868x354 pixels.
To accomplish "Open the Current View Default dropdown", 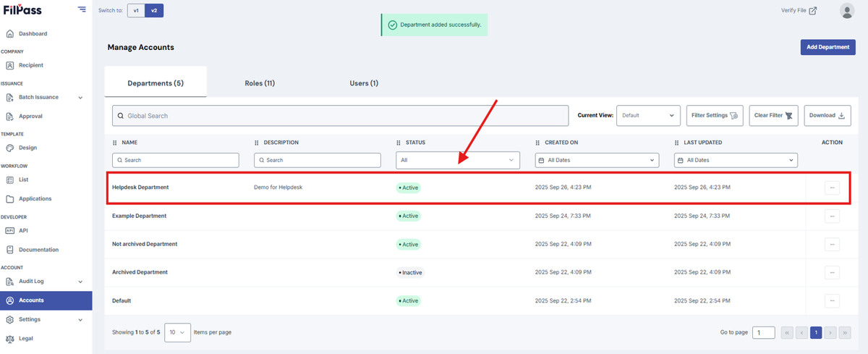I will pyautogui.click(x=649, y=116).
